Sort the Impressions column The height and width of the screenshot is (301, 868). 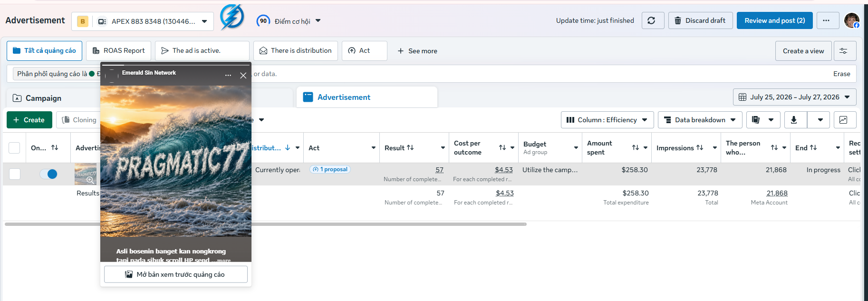pyautogui.click(x=700, y=148)
